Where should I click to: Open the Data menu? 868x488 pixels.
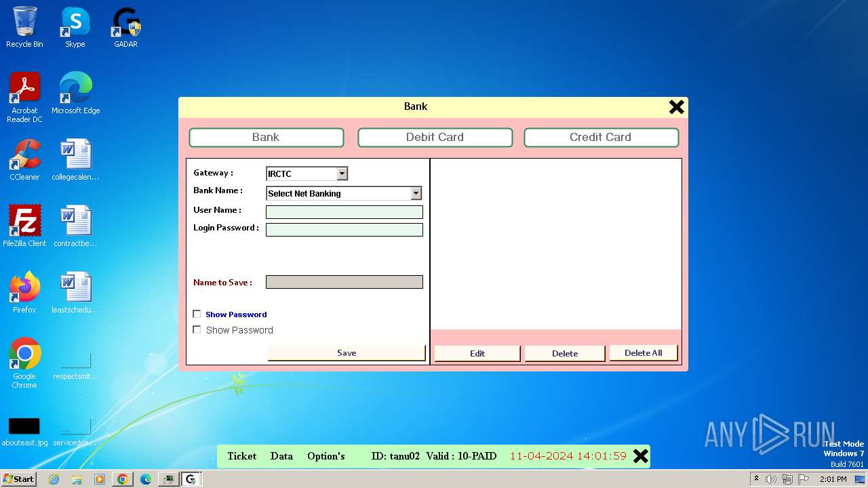(x=281, y=456)
